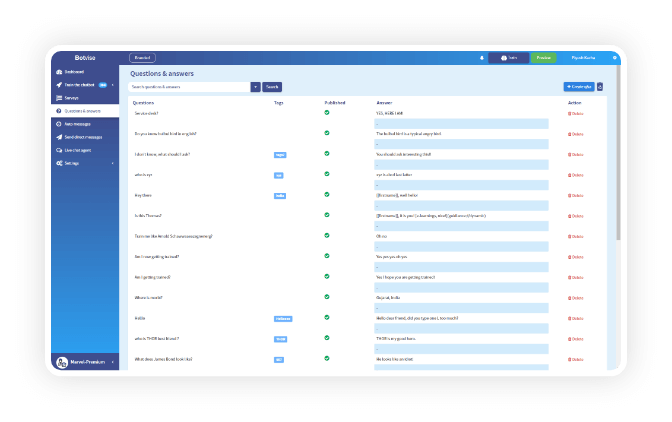Toggle published check for Arnold Schwarzenegger row
This screenshot has width=672, height=422.
327,236
